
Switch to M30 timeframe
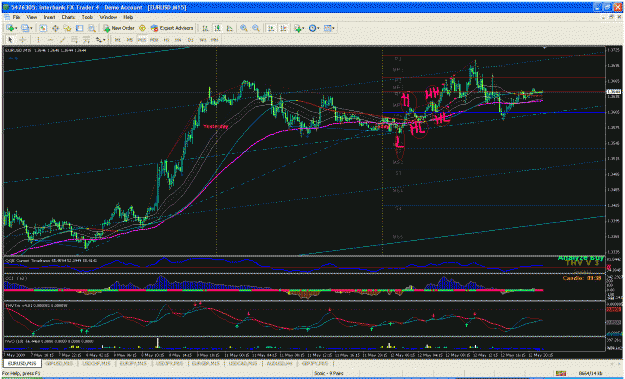click(x=154, y=40)
